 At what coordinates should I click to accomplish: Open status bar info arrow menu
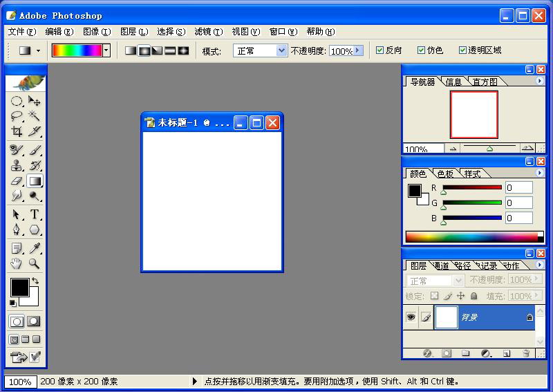pyautogui.click(x=195, y=382)
